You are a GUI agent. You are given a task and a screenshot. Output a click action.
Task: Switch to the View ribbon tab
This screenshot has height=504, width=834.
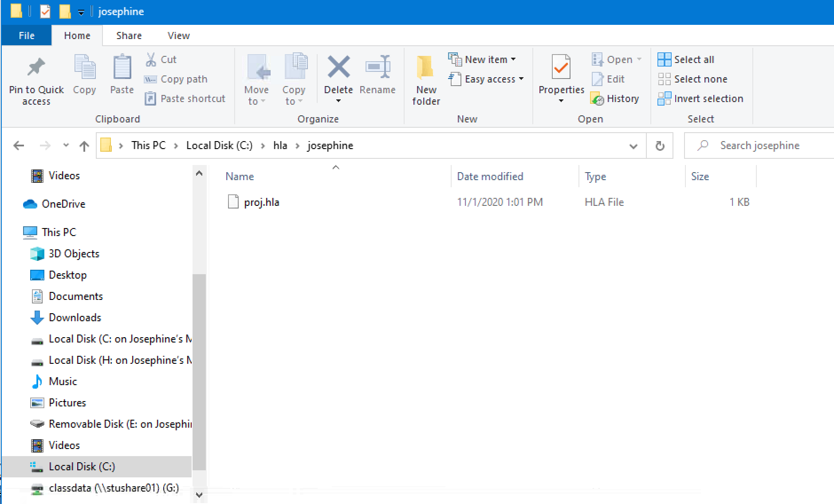pos(178,35)
